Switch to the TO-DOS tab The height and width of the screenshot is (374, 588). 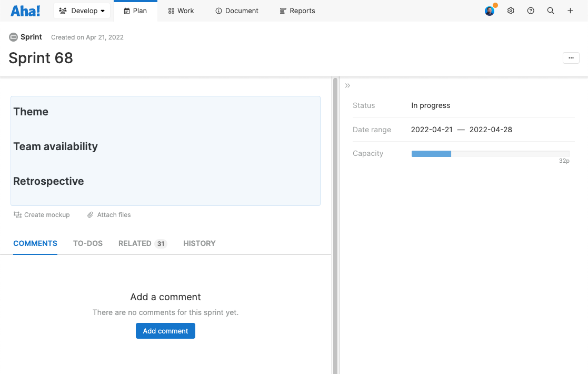88,243
